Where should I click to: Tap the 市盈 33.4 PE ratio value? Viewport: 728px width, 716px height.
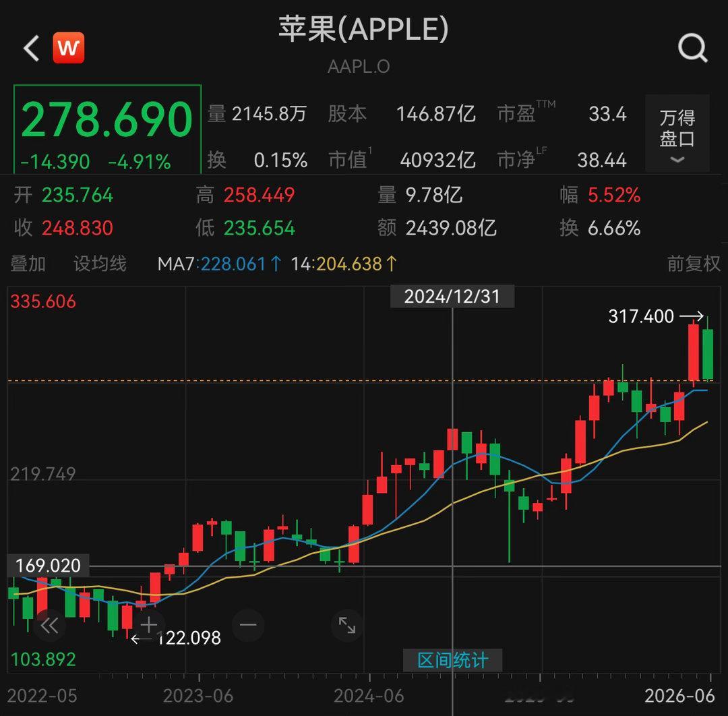click(562, 114)
